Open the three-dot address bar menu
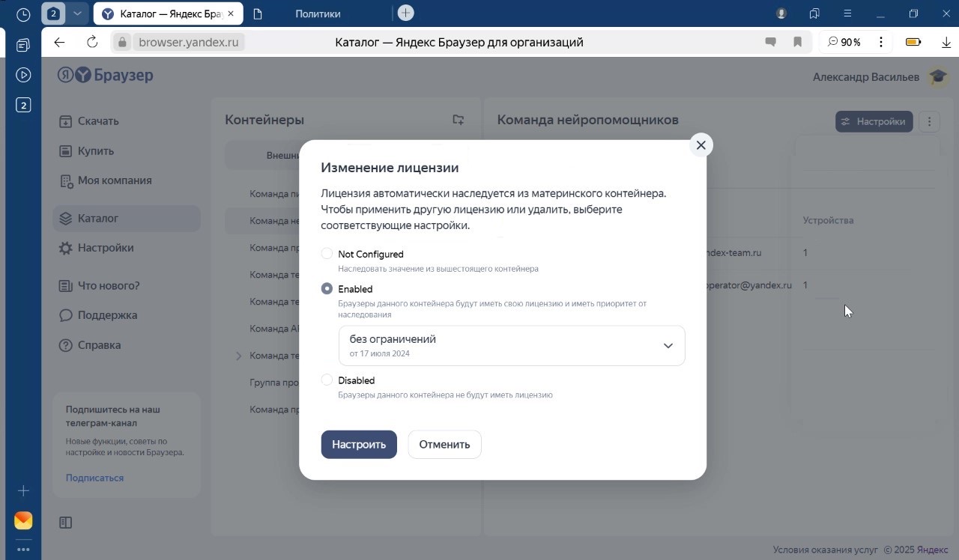Viewport: 959px width, 560px height. pyautogui.click(x=881, y=42)
